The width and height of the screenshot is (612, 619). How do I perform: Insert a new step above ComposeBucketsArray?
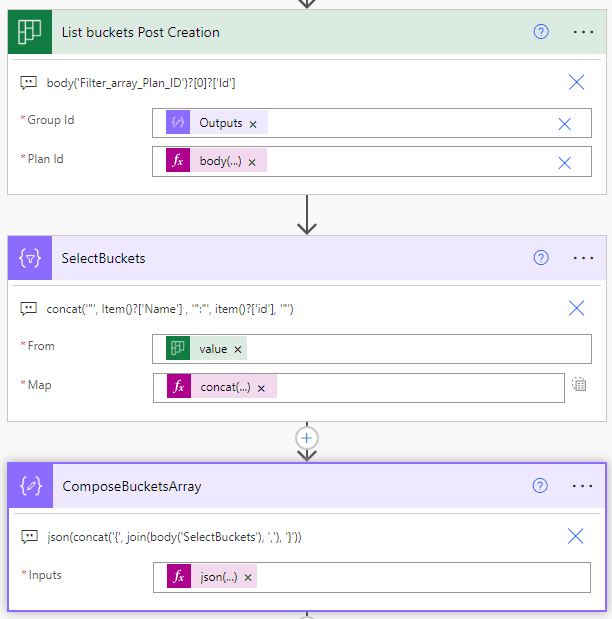(307, 438)
